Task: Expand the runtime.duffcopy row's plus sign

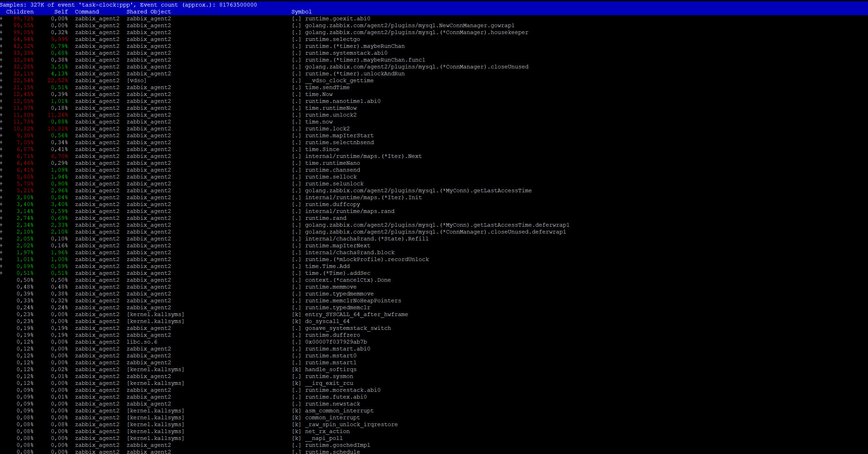Action: (x=1, y=204)
